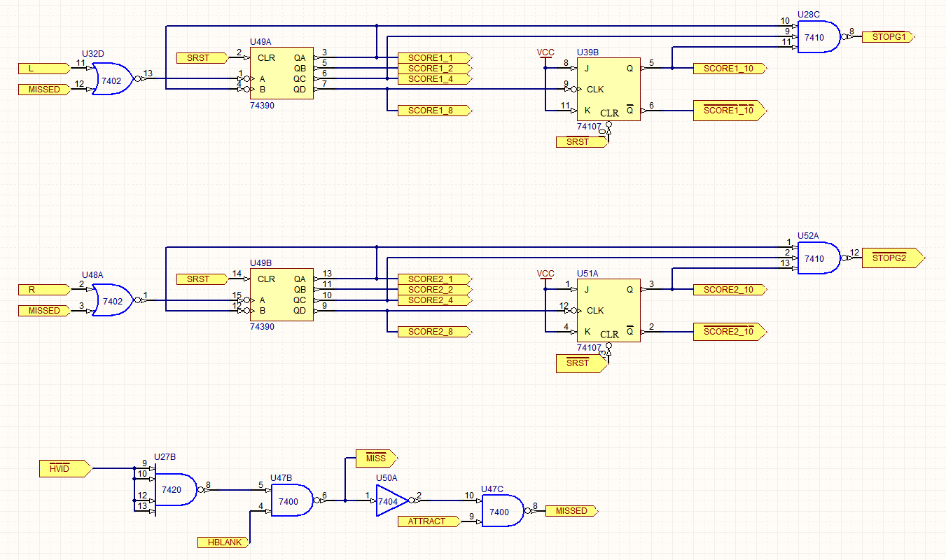This screenshot has height=560, width=946.
Task: Select the inverted SCORE2_10 port on U51A pin 2
Action: 730,332
